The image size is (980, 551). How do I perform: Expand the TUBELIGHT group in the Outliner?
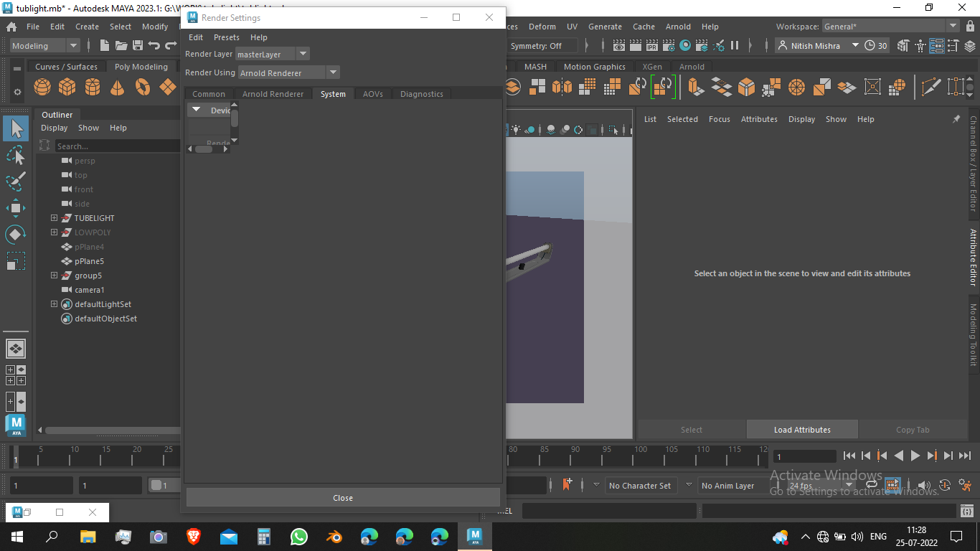(x=54, y=217)
